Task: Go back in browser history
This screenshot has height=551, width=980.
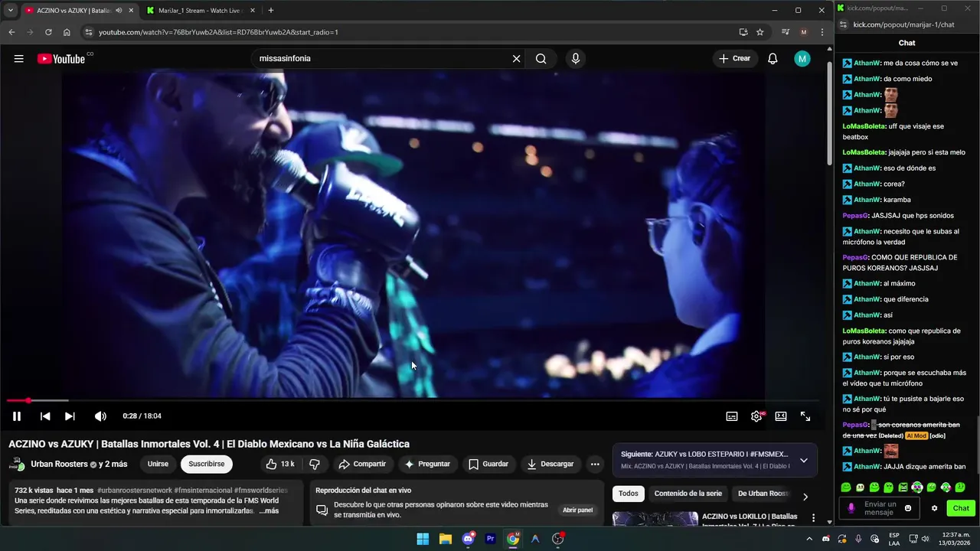Action: coord(11,32)
